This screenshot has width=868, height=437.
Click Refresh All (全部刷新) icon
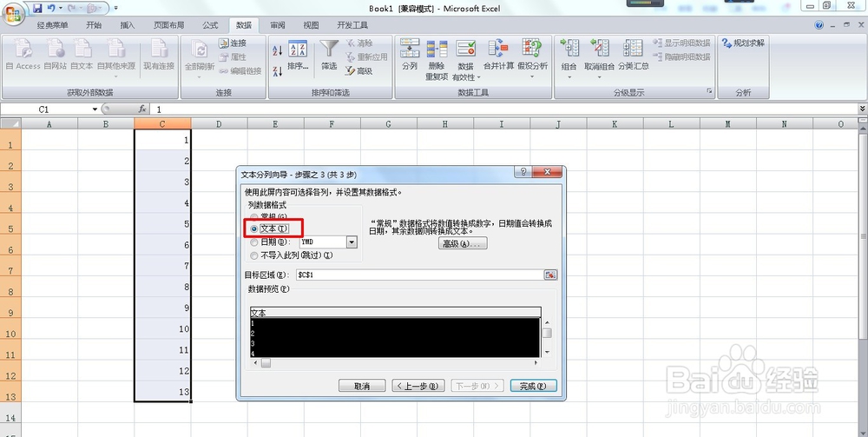(x=200, y=49)
